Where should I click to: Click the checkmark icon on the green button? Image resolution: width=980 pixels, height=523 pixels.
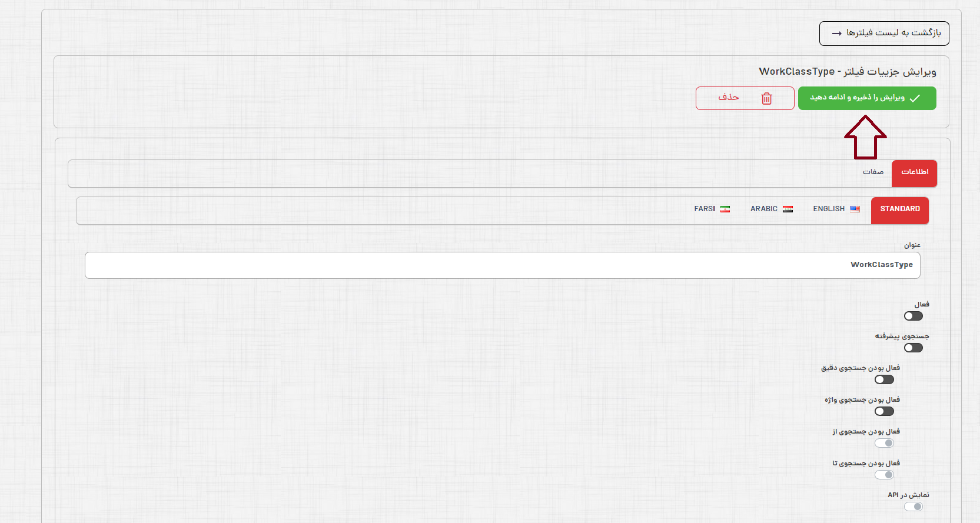pos(915,98)
